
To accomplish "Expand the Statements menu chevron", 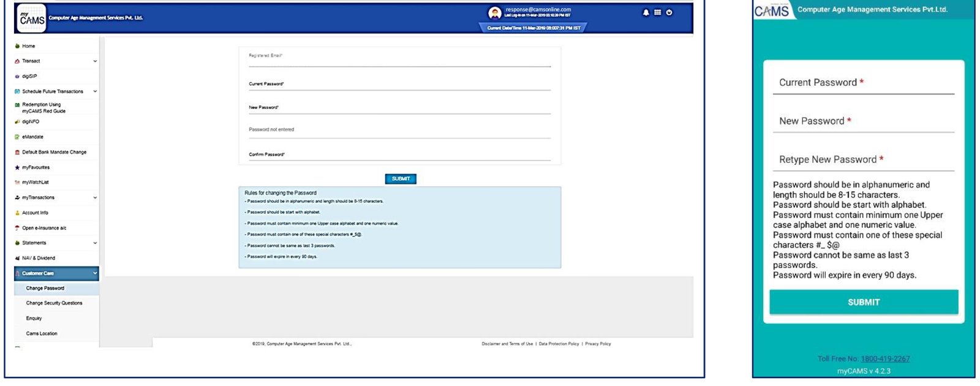I will point(95,243).
